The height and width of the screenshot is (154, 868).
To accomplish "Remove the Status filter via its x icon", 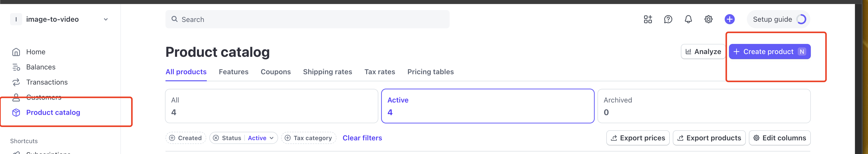I will [216, 138].
